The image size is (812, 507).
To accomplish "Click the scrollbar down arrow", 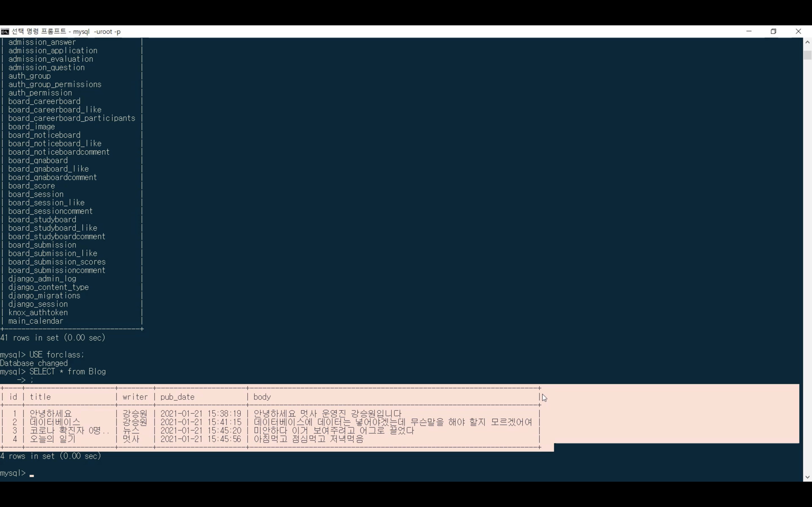I will pyautogui.click(x=807, y=477).
